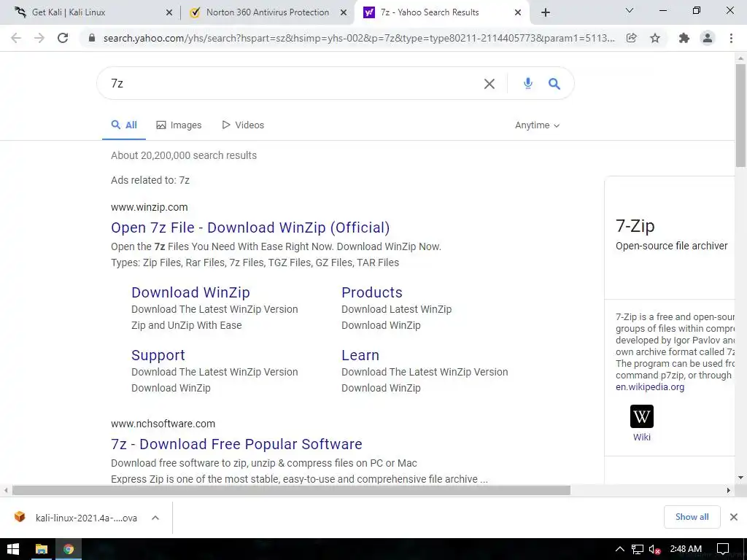Click the 7-Zip panel title
Screen dimensions: 747x560
click(635, 226)
